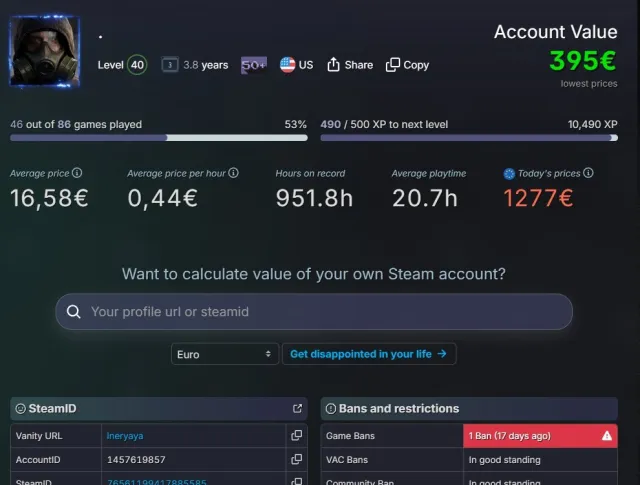640x485 pixels.
Task: Open the profile avatar image
Action: (45, 51)
